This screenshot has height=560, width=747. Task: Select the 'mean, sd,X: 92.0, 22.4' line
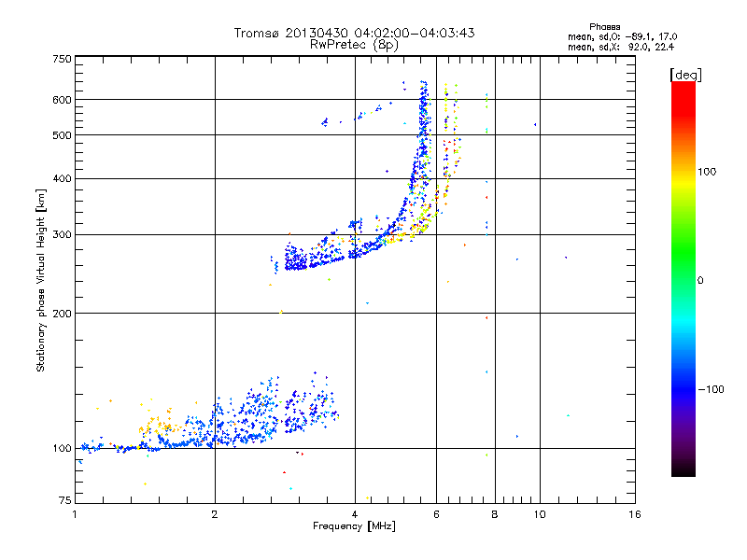[621, 47]
